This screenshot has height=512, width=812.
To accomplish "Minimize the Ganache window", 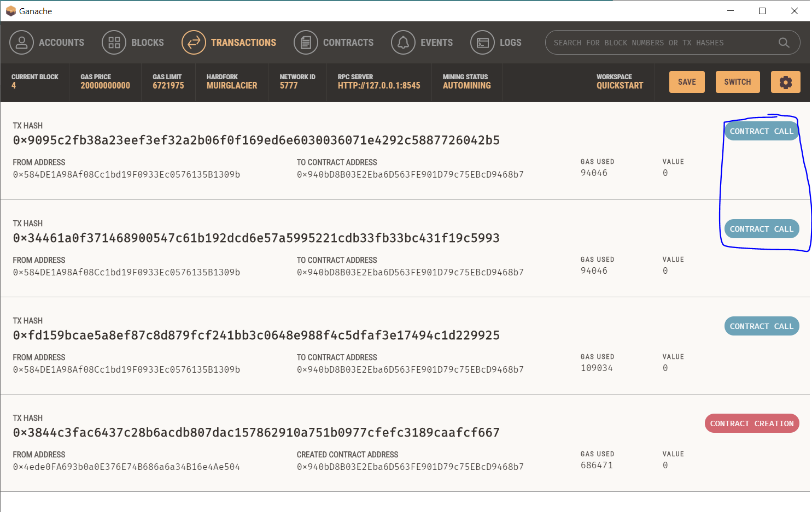I will click(731, 11).
